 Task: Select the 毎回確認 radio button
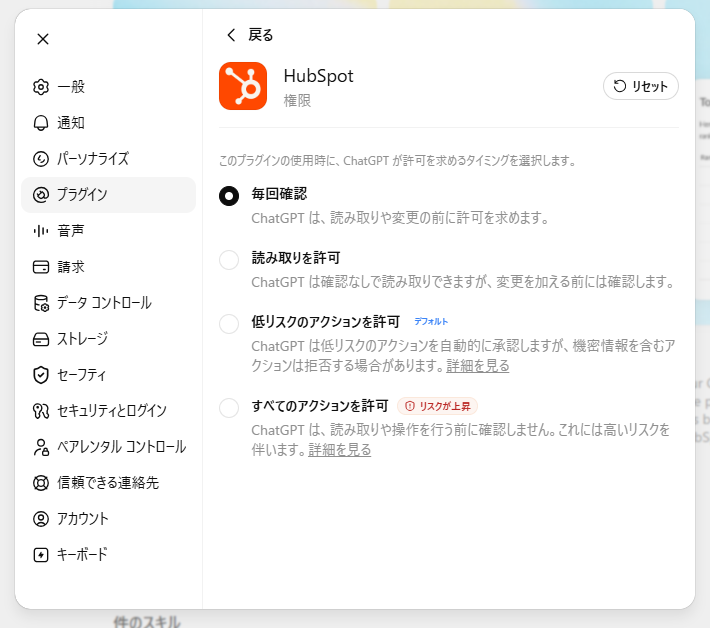229,196
